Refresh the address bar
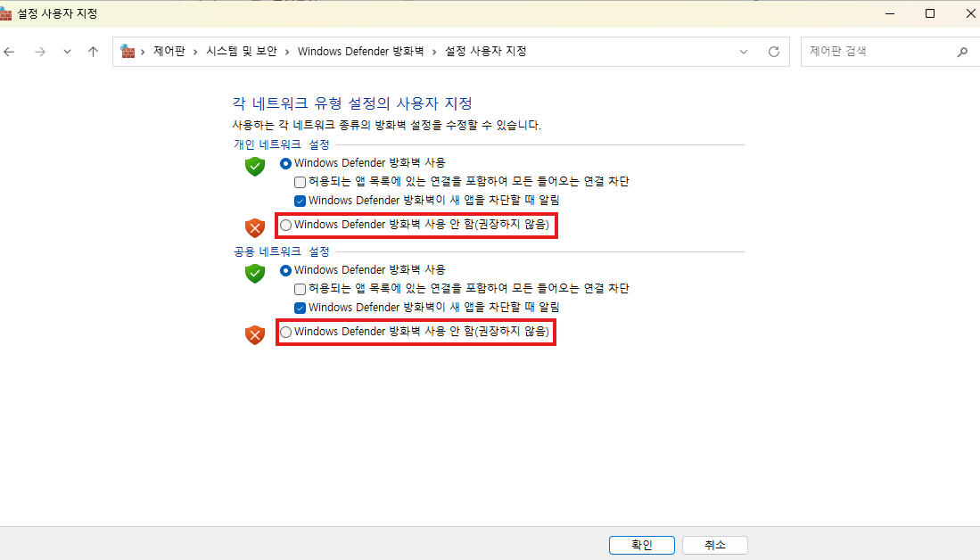 tap(774, 52)
